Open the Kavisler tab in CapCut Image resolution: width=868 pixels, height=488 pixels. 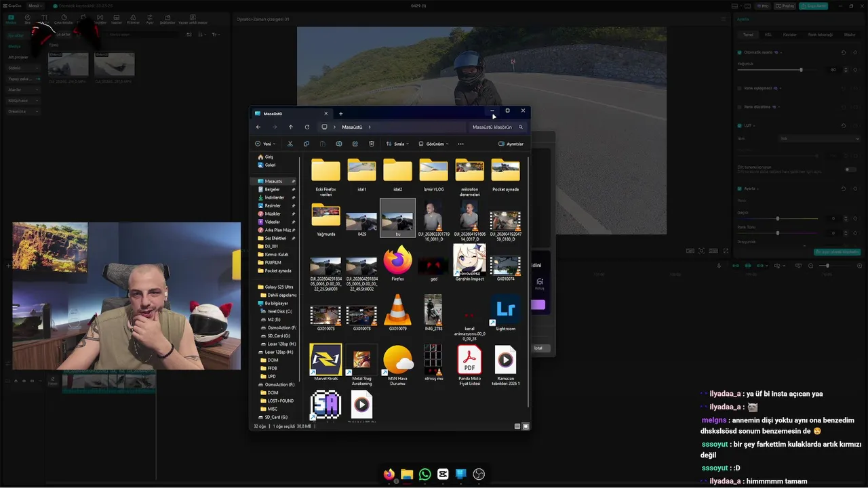click(790, 35)
